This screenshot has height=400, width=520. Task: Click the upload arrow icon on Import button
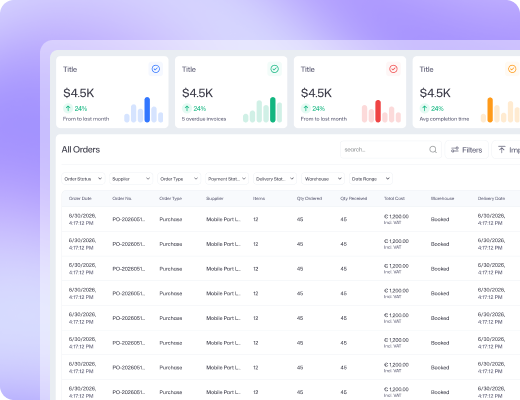(x=502, y=150)
